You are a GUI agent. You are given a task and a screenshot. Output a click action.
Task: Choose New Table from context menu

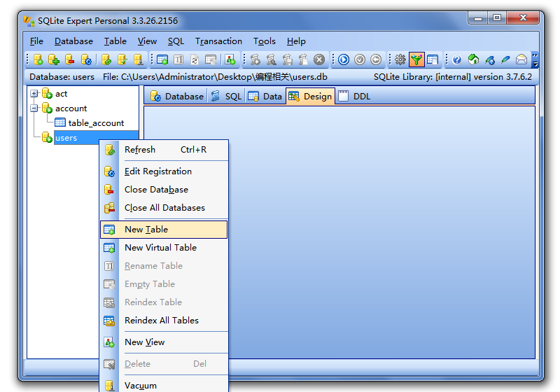pos(146,230)
